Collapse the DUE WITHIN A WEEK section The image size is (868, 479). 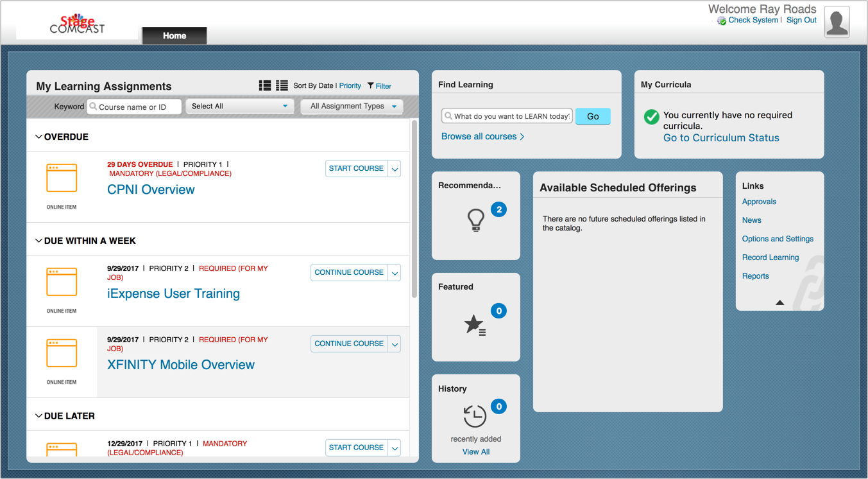pos(38,241)
